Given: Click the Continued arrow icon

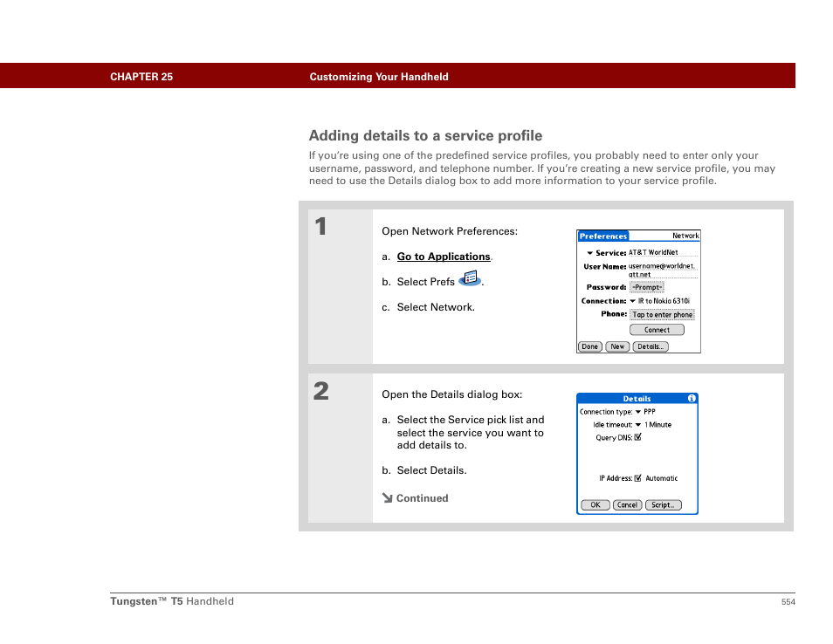Looking at the screenshot, I should pyautogui.click(x=388, y=498).
